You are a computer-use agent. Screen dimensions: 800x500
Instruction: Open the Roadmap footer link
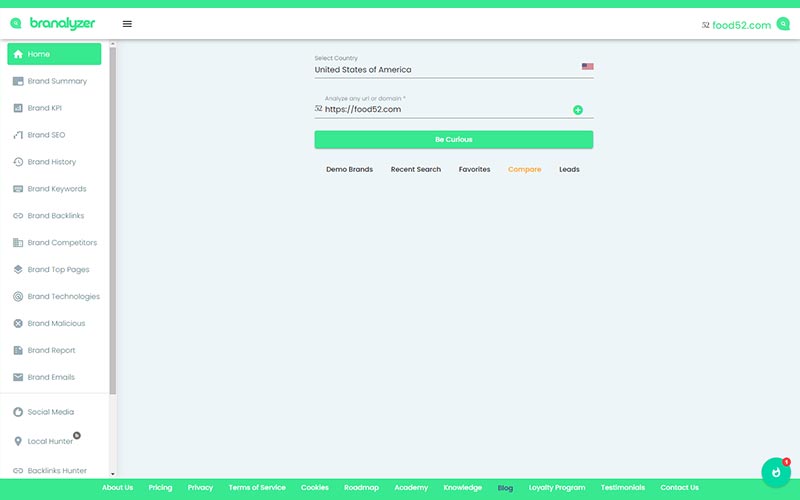tap(361, 488)
